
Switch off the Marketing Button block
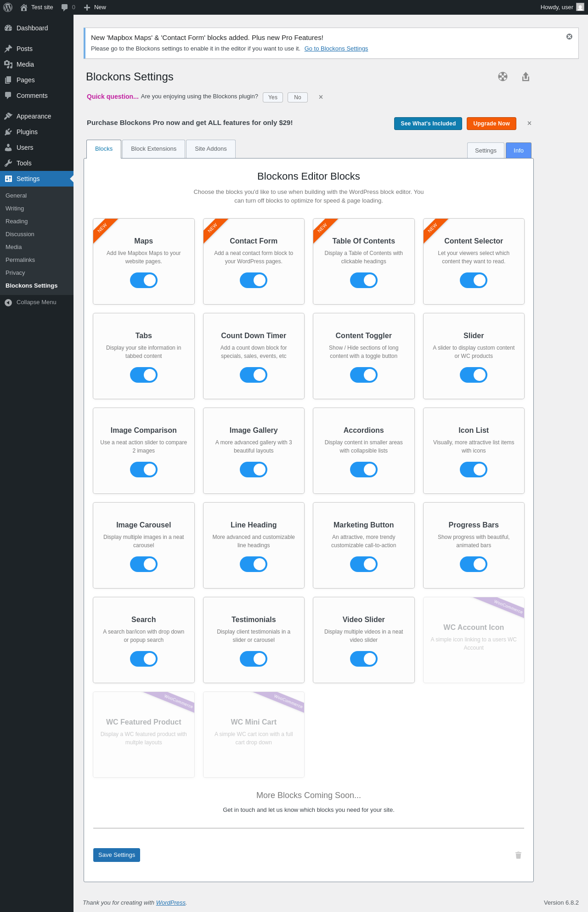364,564
